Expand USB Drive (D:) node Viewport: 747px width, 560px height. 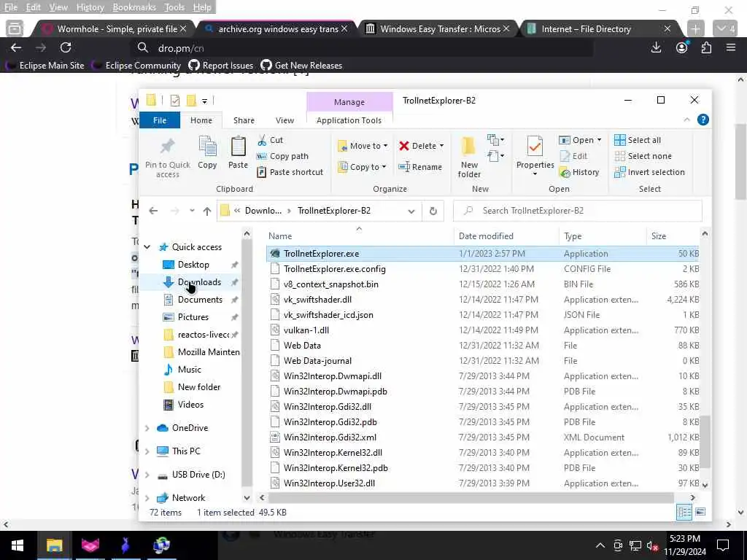pos(147,475)
